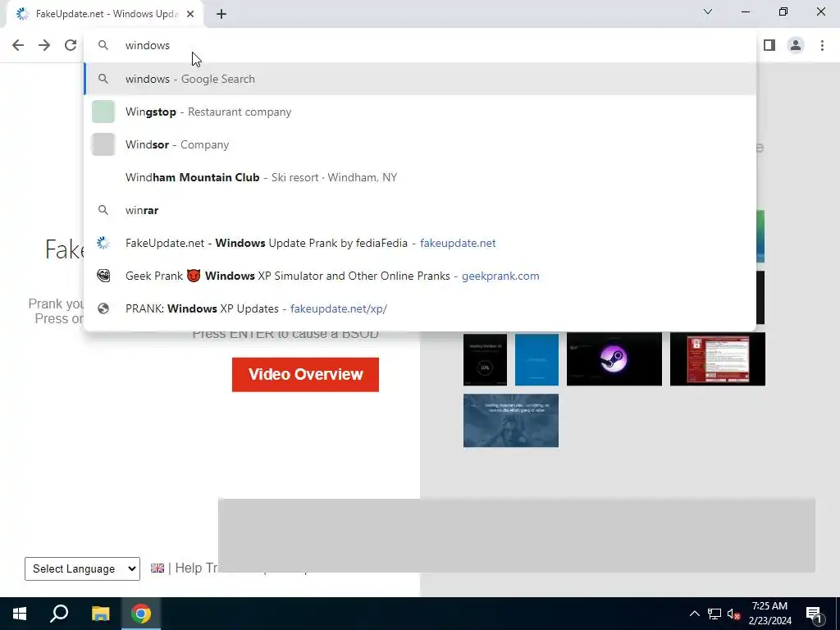The width and height of the screenshot is (840, 630).
Task: Open taskbar search magnifier
Action: (59, 614)
